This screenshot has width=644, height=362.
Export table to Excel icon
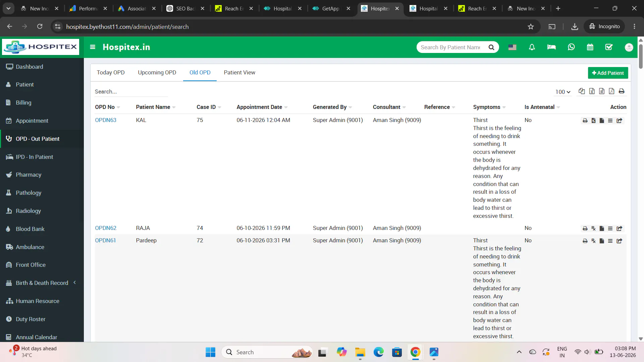click(592, 91)
